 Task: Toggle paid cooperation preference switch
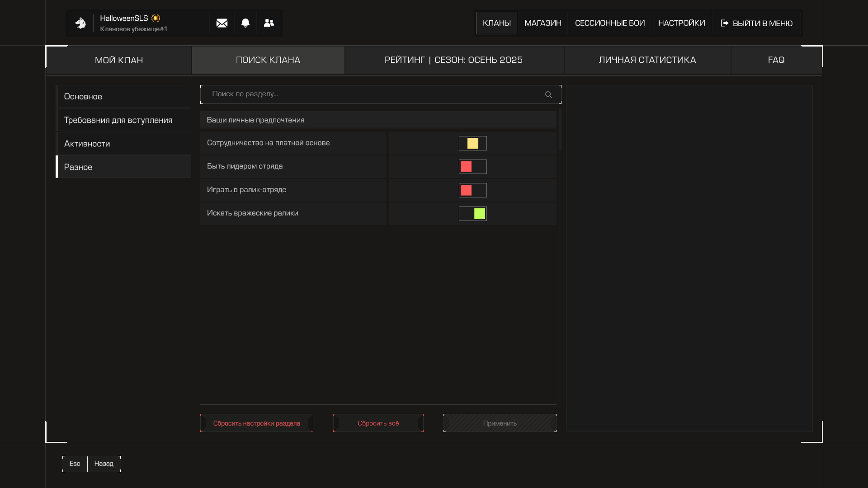[473, 143]
